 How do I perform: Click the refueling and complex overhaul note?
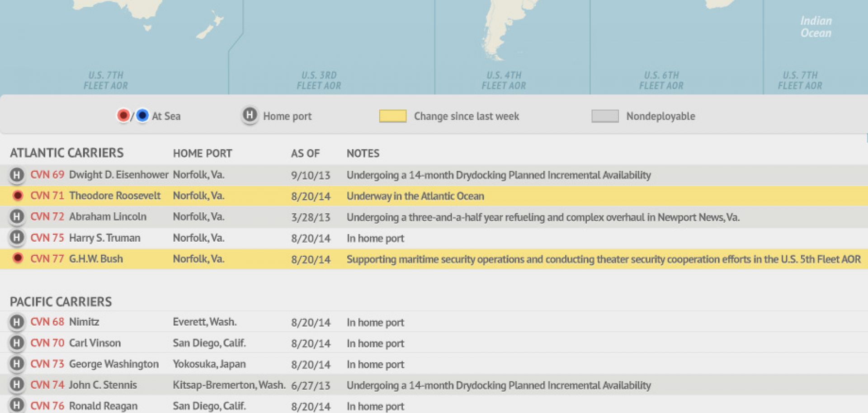point(543,217)
